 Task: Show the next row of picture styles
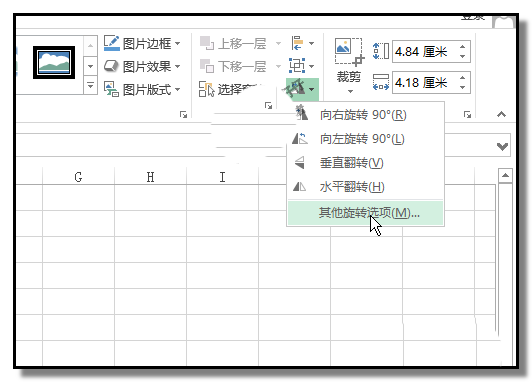pyautogui.click(x=90, y=66)
